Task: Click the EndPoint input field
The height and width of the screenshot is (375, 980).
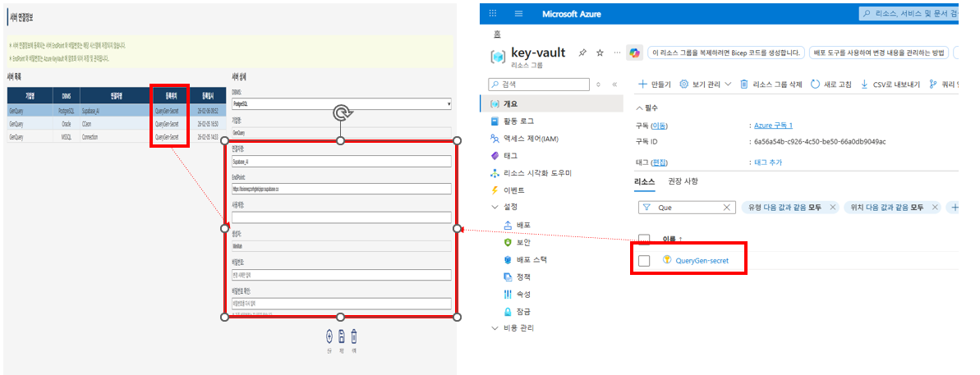Action: coord(341,189)
